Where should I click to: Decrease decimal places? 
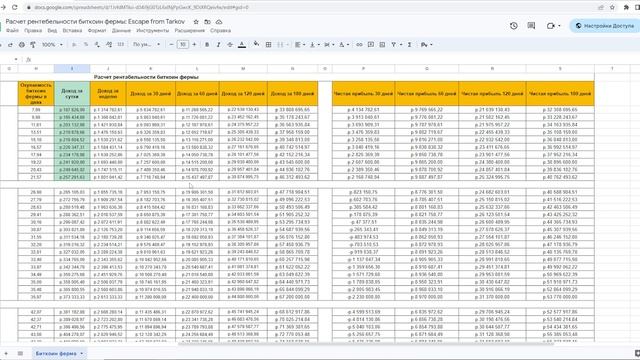coord(97,44)
